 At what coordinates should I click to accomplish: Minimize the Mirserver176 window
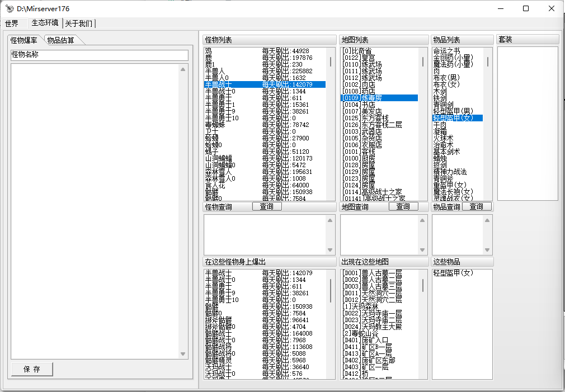click(501, 8)
